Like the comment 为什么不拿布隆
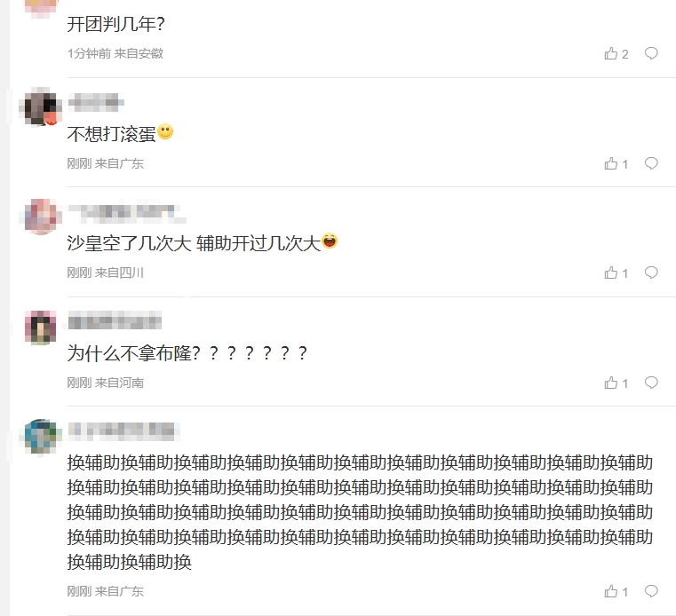 click(616, 383)
